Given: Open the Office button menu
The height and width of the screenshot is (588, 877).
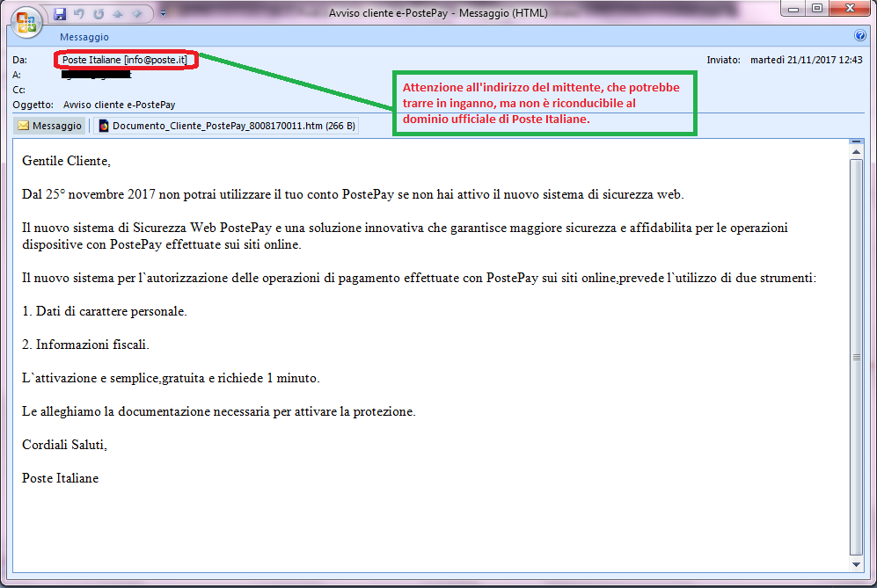Looking at the screenshot, I should pos(26,22).
